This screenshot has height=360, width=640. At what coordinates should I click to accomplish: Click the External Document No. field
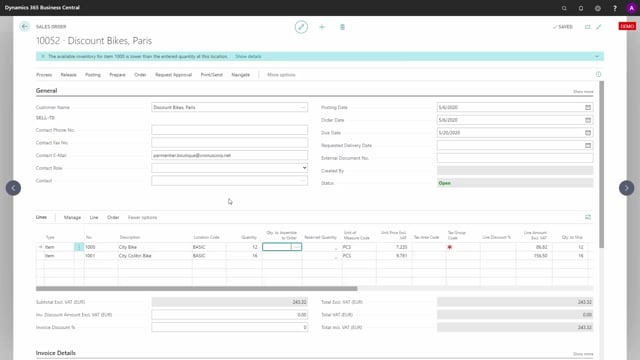pyautogui.click(x=515, y=158)
